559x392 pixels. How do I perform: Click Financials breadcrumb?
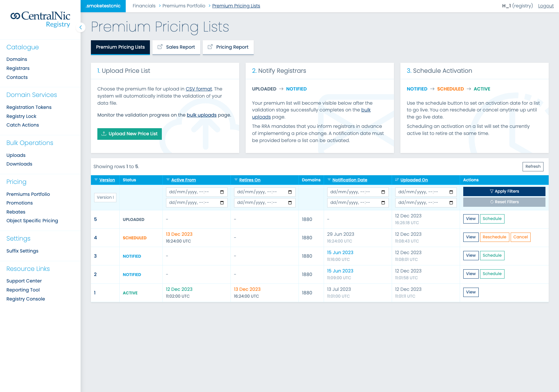(x=144, y=6)
